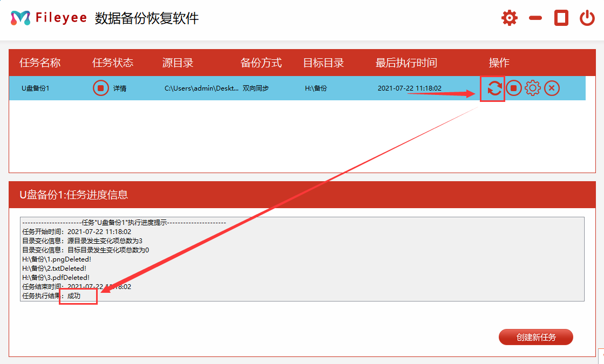Open the 详情 link for the task
The width and height of the screenshot is (604, 364).
[x=120, y=88]
